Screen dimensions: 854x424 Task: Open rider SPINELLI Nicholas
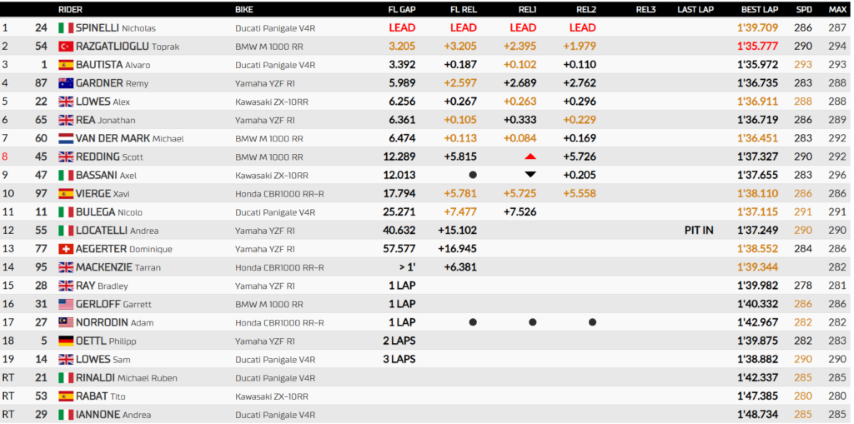[x=117, y=28]
